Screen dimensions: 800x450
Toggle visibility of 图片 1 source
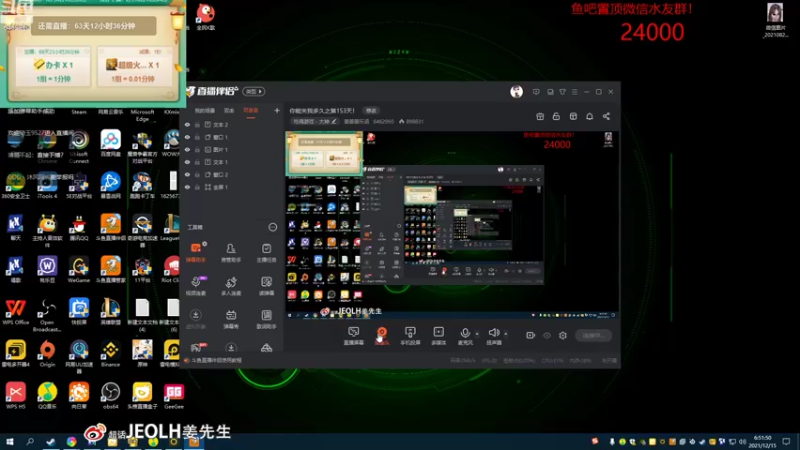187,149
